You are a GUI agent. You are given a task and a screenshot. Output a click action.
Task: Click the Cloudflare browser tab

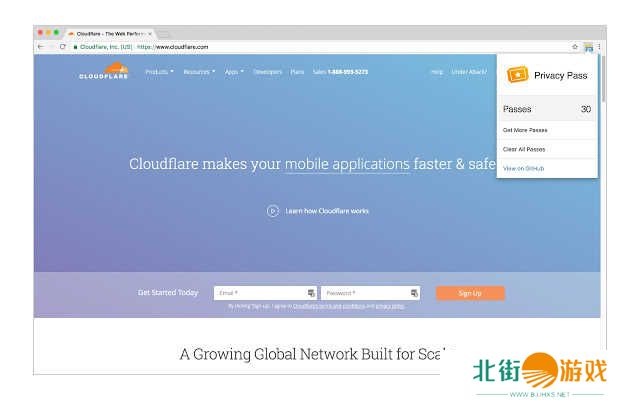tap(108, 33)
